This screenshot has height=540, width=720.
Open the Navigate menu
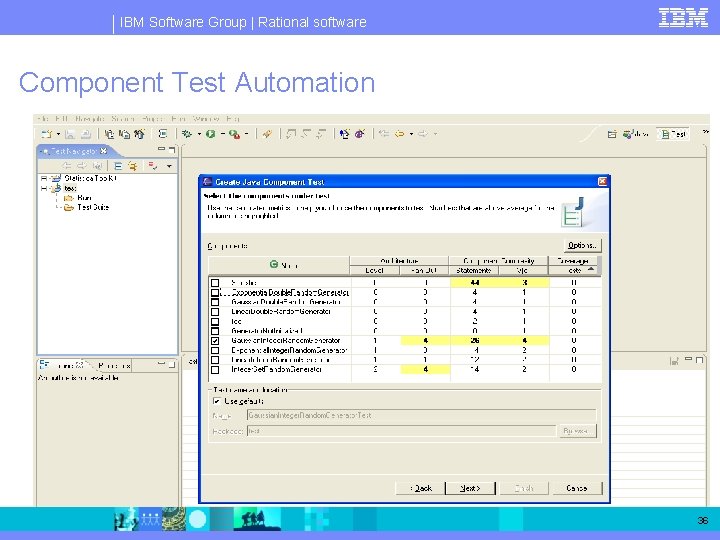coord(90,119)
